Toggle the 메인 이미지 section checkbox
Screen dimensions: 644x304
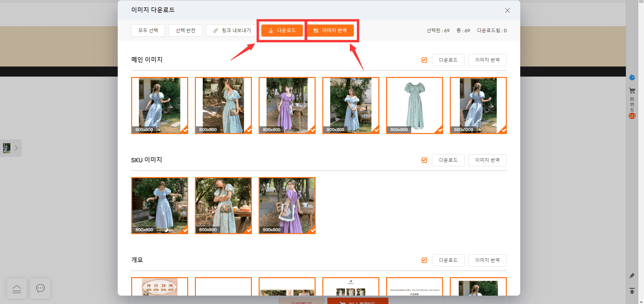point(424,60)
